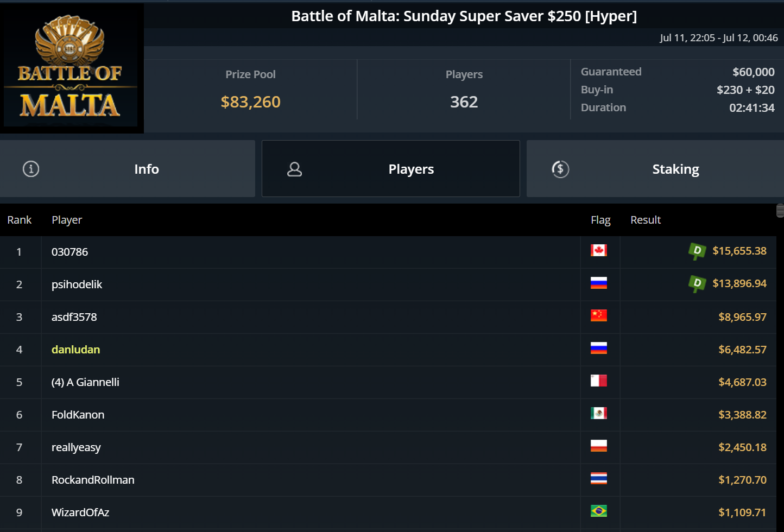The height and width of the screenshot is (532, 784).
Task: Click the China flag for asdf3578
Action: click(598, 315)
